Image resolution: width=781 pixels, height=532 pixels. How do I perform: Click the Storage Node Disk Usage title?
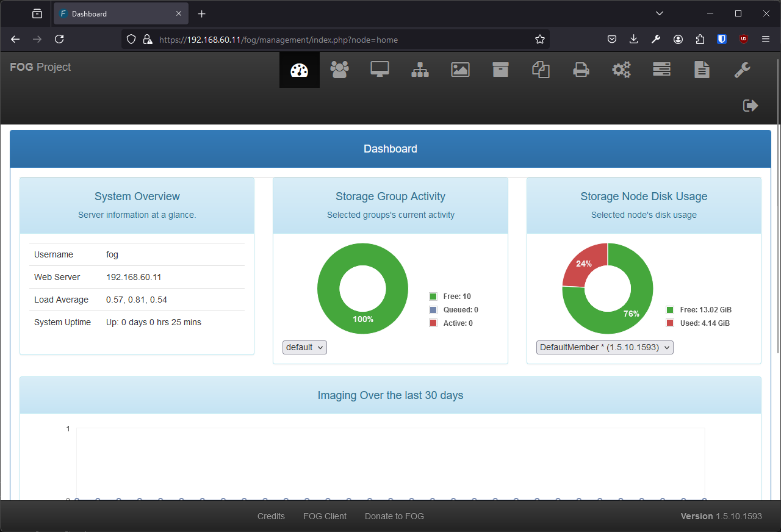pyautogui.click(x=644, y=196)
